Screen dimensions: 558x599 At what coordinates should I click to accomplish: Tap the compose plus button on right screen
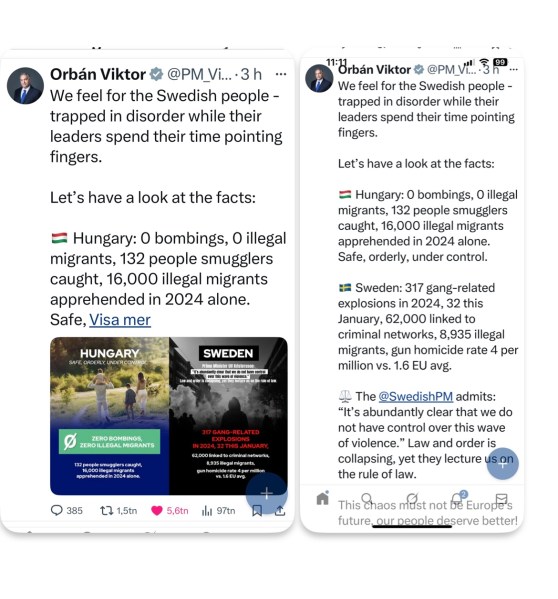pos(502,463)
